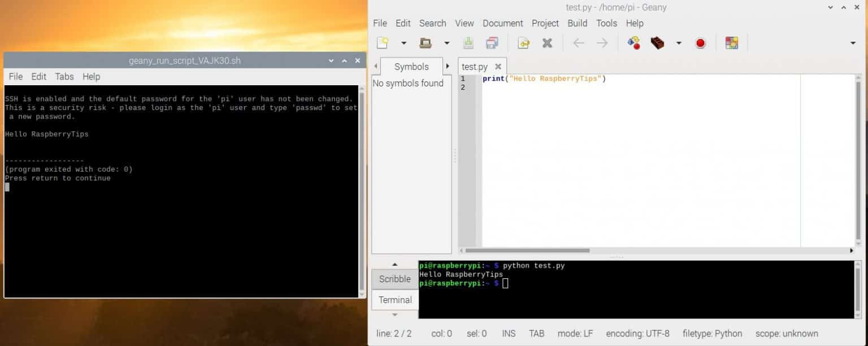Expand the overflow dropdown at the toolbar's far right
This screenshot has height=346, width=868.
click(x=853, y=42)
